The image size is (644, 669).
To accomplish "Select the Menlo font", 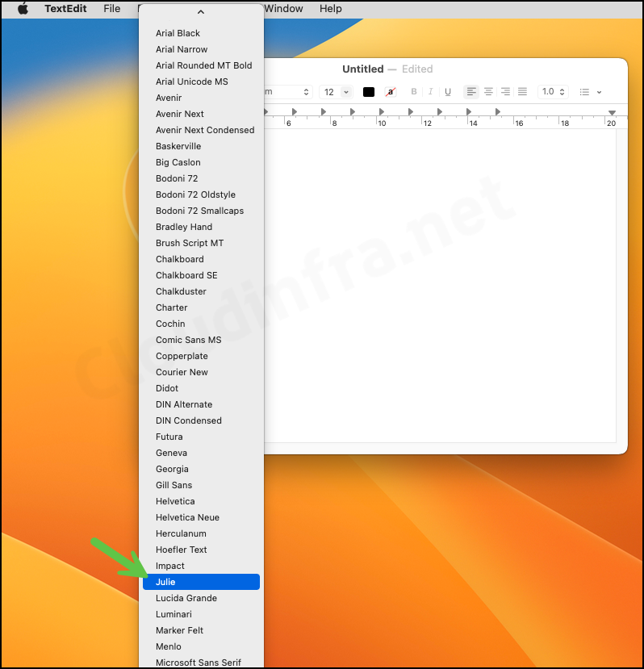I will pos(201,647).
